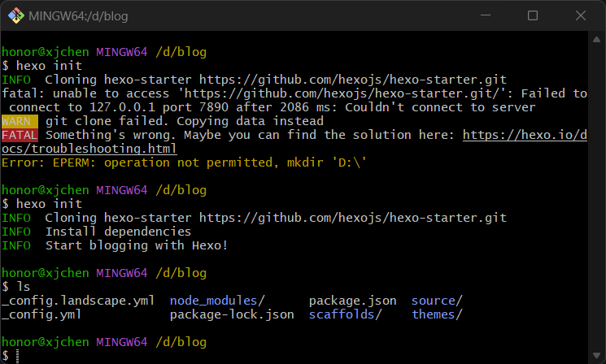Click the cursor at the last prompt
Screen dimensions: 606x364
tap(18, 357)
